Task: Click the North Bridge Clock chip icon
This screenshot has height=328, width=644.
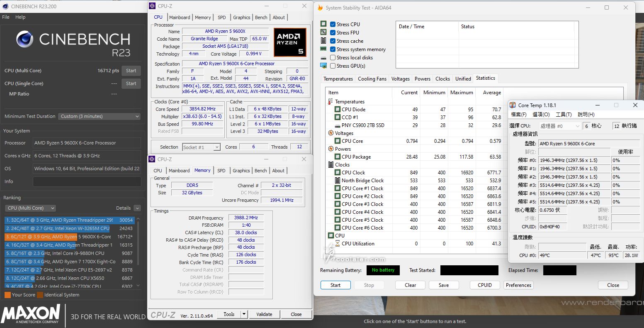Action: coord(338,181)
